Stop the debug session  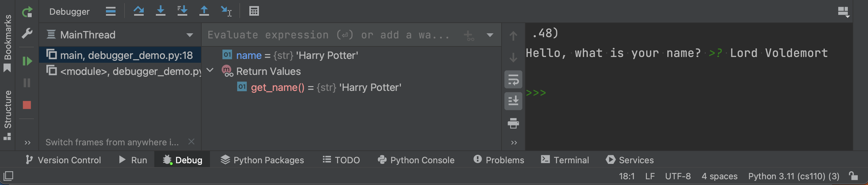point(28,105)
